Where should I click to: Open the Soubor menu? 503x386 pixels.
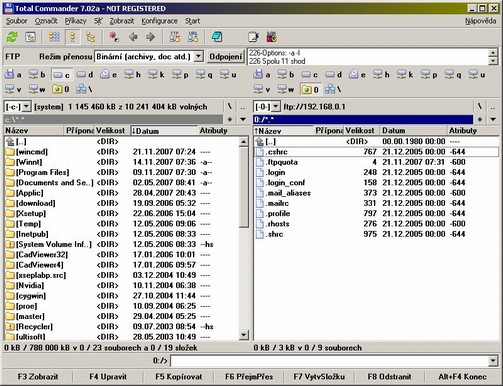pyautogui.click(x=16, y=21)
